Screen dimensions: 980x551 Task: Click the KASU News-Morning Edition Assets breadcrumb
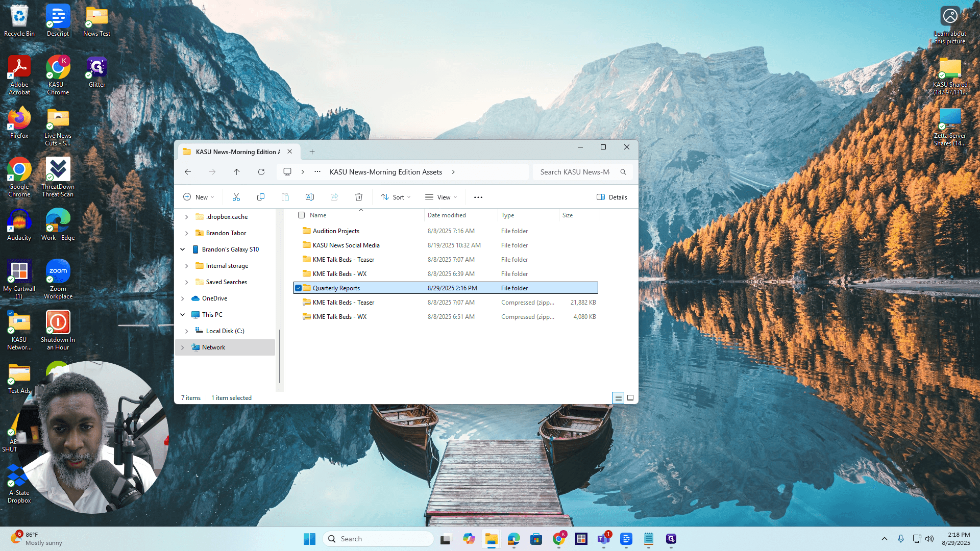pyautogui.click(x=386, y=172)
